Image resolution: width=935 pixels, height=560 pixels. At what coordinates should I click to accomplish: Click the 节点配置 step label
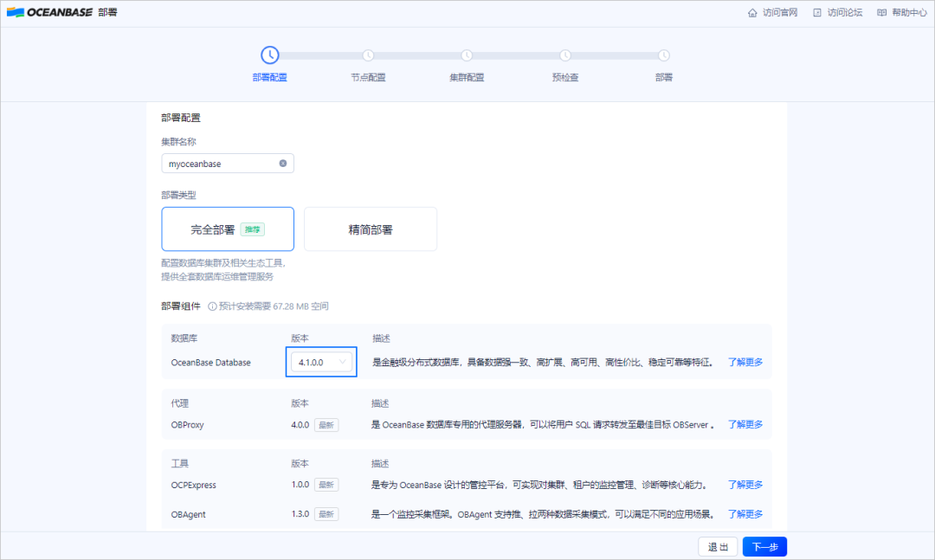[368, 76]
